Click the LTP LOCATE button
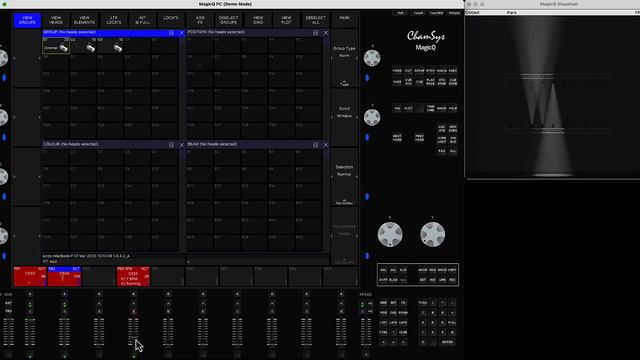The width and height of the screenshot is (640, 360). (113, 20)
